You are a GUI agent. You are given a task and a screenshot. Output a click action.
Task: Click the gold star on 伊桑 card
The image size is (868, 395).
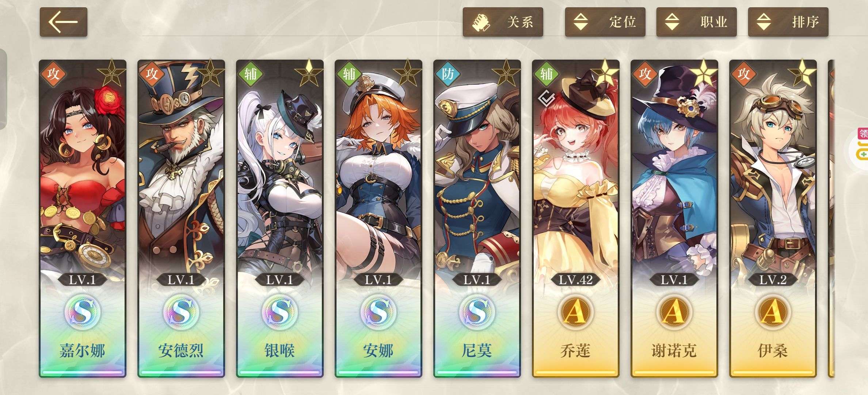[x=802, y=74]
